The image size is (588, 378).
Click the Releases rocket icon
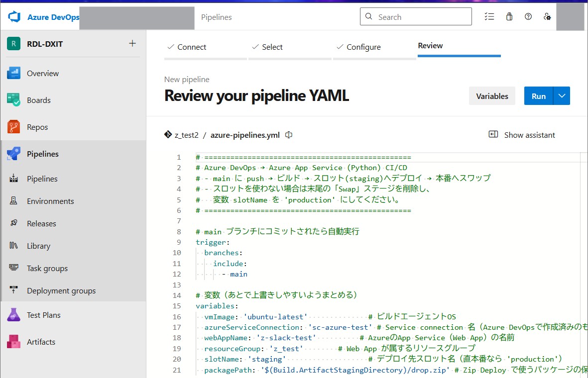click(14, 223)
